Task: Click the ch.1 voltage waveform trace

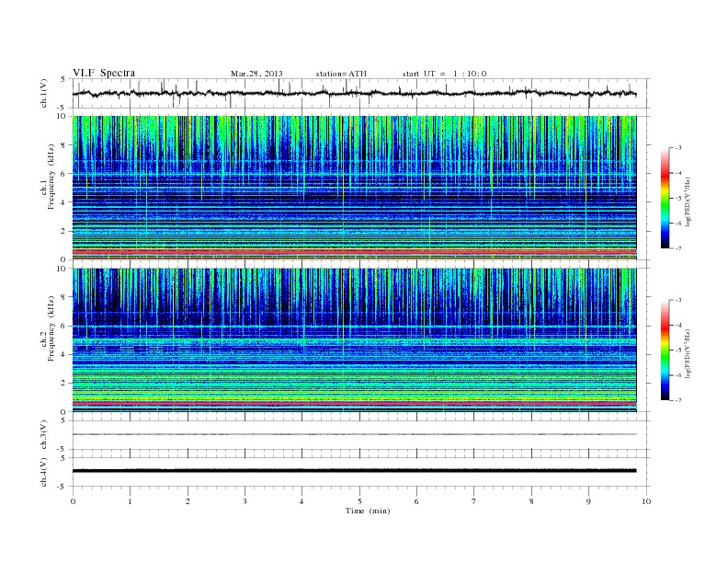Action: pyautogui.click(x=354, y=93)
